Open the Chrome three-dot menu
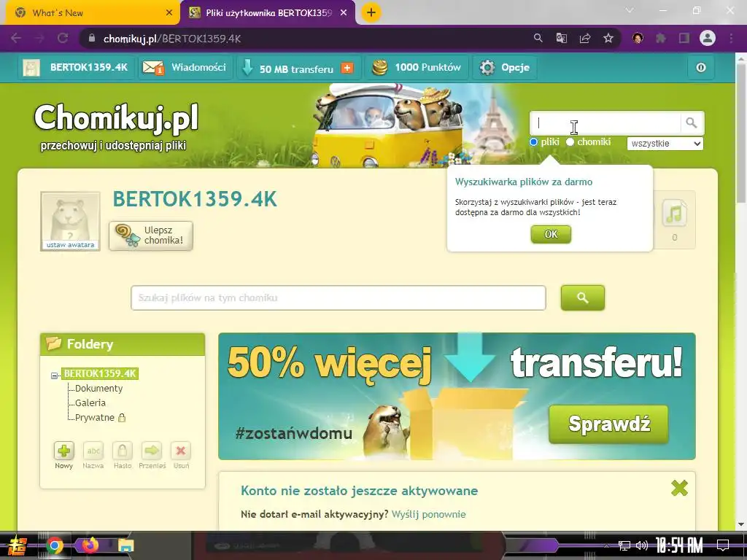 [731, 38]
